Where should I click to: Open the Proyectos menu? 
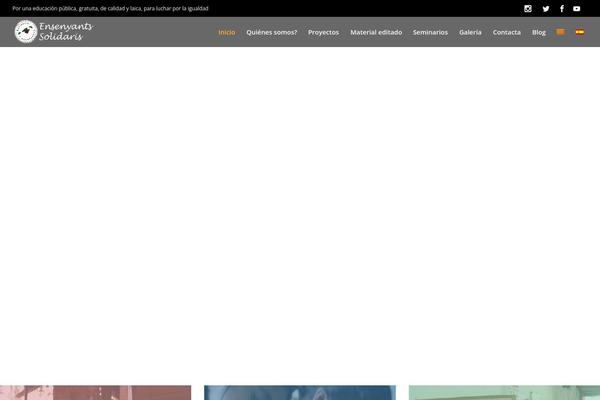pyautogui.click(x=323, y=32)
